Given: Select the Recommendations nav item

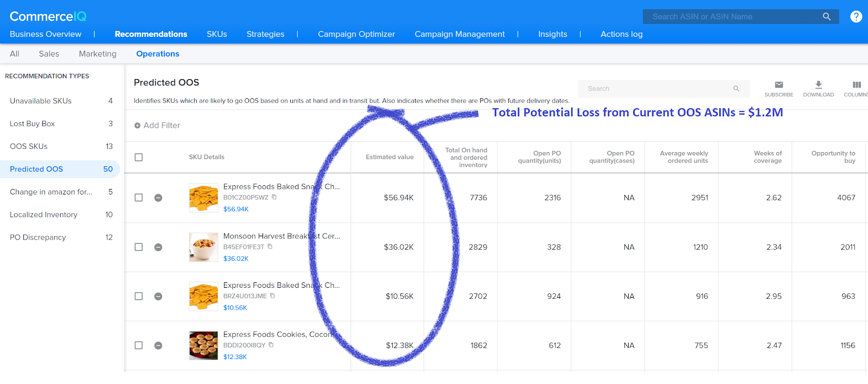Looking at the screenshot, I should tap(151, 34).
